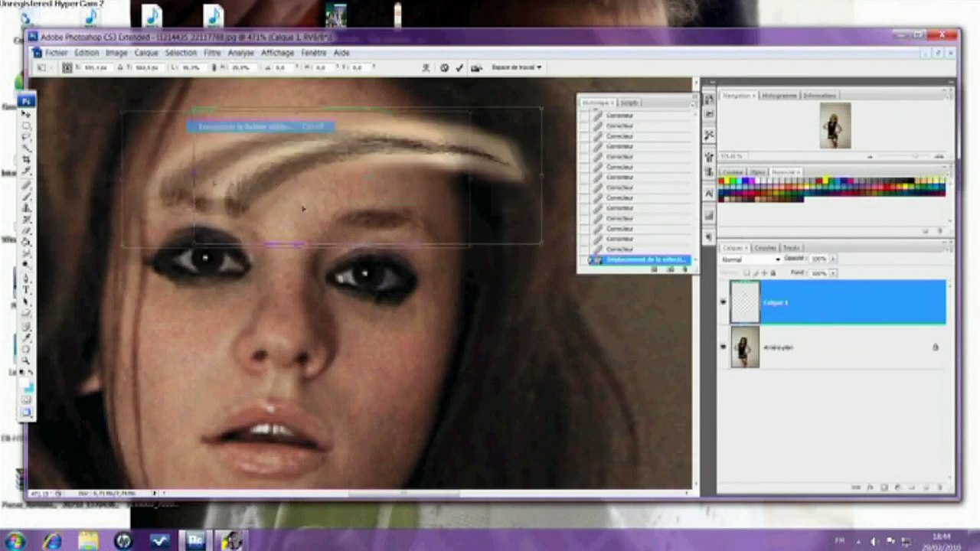This screenshot has width=980, height=551.
Task: Pick the red swatch in Nuancier
Action: (723, 182)
